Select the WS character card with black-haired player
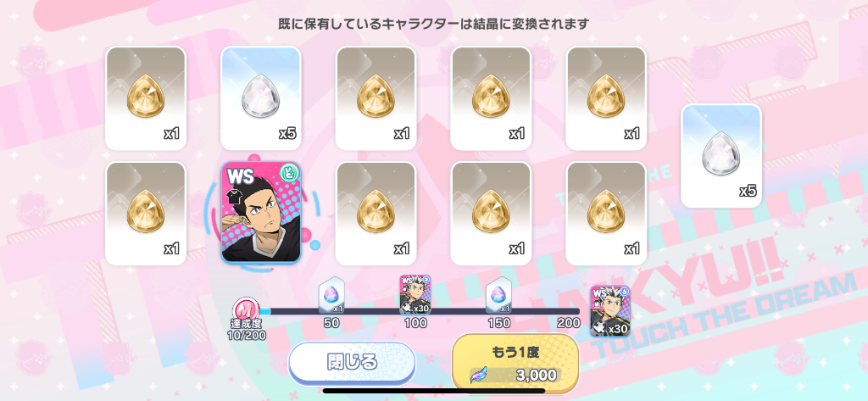This screenshot has width=868, height=401. click(261, 213)
